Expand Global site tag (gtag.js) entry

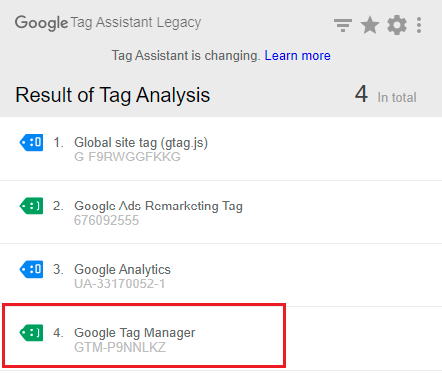point(221,149)
